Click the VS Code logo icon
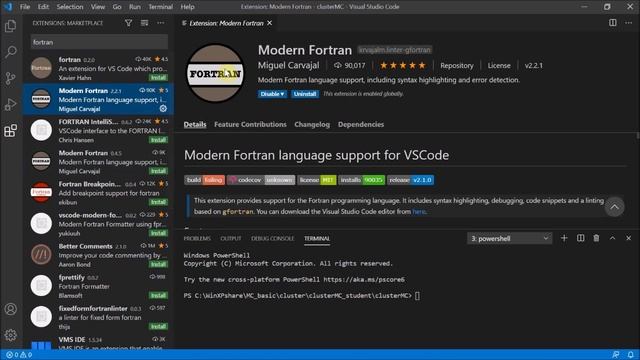640x360 pixels. (x=8, y=7)
